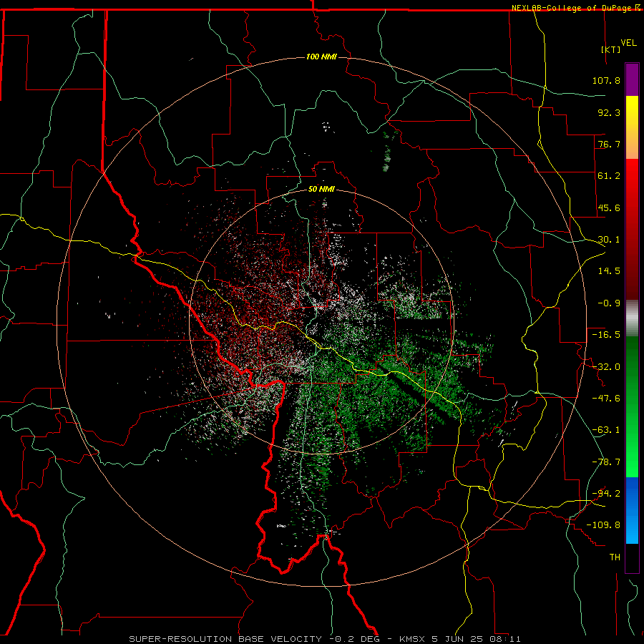This screenshot has height=644, width=644.
Task: Click the 100 NMI range ring label
Action: (321, 57)
